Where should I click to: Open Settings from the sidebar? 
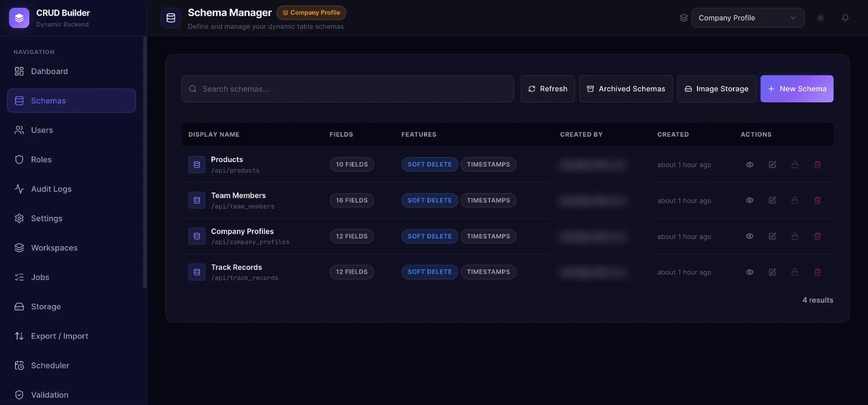tap(71, 218)
